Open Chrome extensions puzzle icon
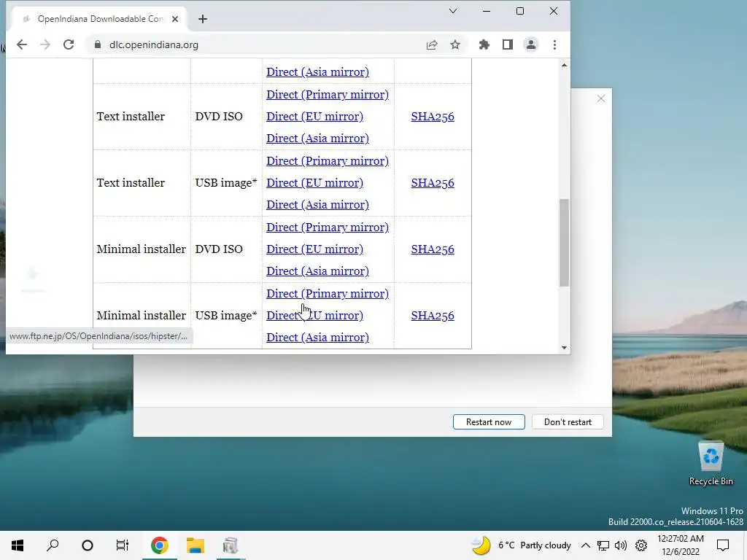Screen dimensions: 747x560 coord(484,44)
